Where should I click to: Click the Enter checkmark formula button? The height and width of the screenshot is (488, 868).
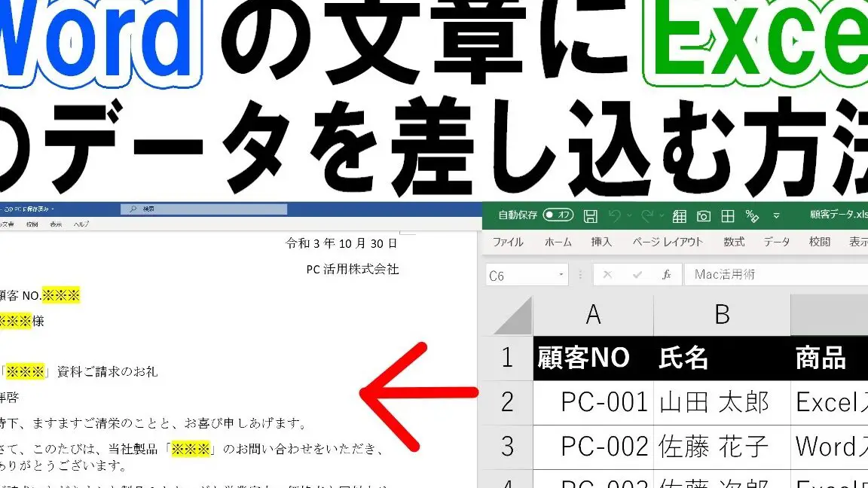637,274
